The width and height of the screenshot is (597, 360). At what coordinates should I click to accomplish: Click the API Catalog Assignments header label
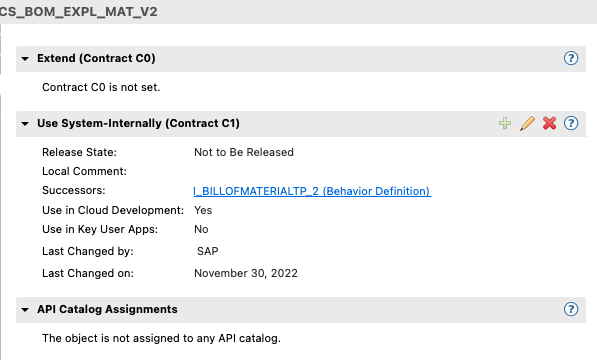[x=107, y=309]
